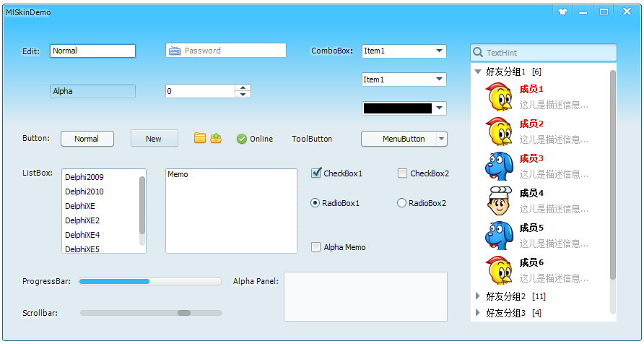Image resolution: width=644 pixels, height=344 pixels.
Task: Open the first Item1 ComboBox dropdown
Action: (x=439, y=51)
